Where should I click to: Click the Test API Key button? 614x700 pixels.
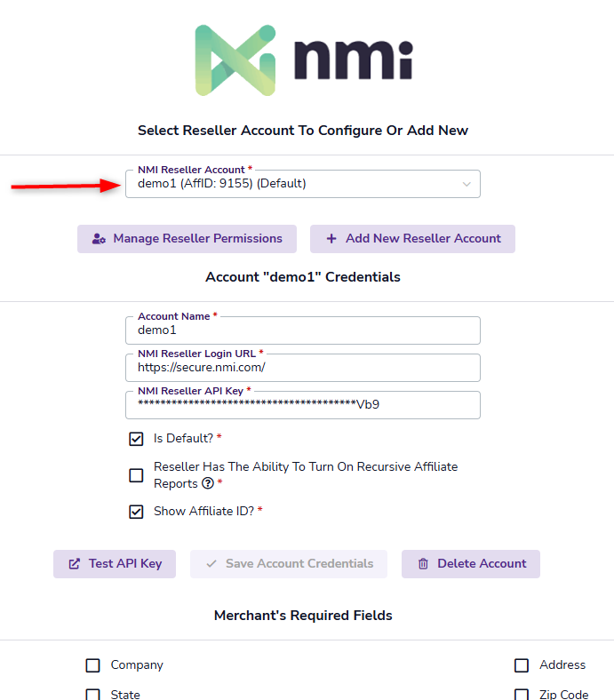(x=115, y=564)
